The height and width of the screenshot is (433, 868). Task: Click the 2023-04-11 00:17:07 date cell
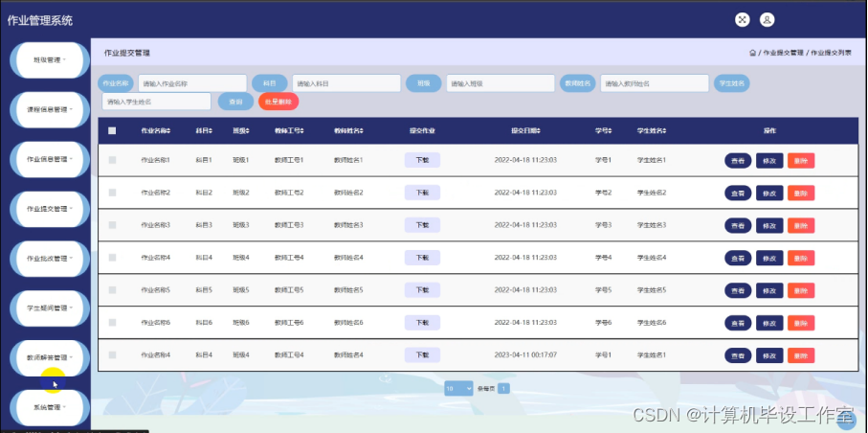[x=525, y=354]
